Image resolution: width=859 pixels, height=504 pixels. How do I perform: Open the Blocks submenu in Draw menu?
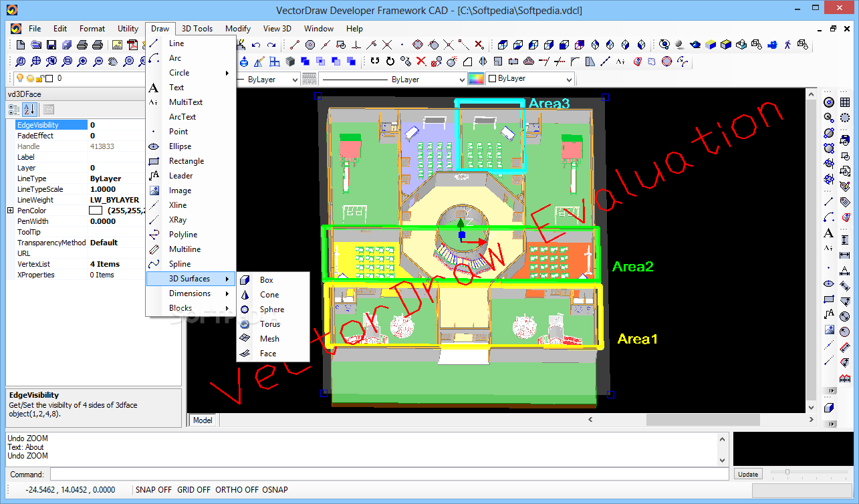coord(191,308)
